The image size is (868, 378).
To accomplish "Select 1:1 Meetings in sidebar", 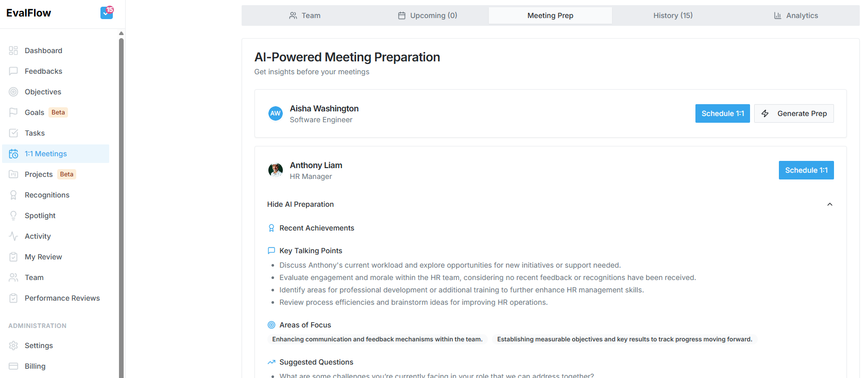I will (x=56, y=154).
